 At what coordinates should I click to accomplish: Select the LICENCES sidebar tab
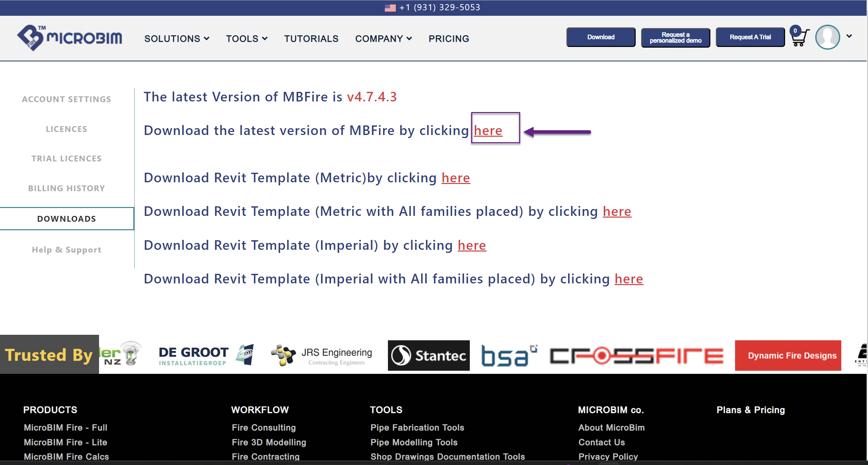[x=66, y=129]
